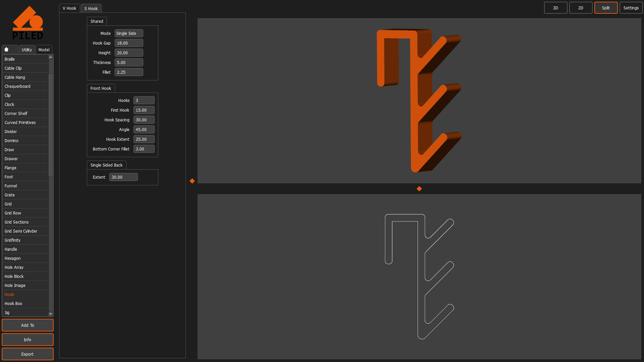Screen dimensions: 644x362
Task: Click the Hooks count field
Action: 144,101
